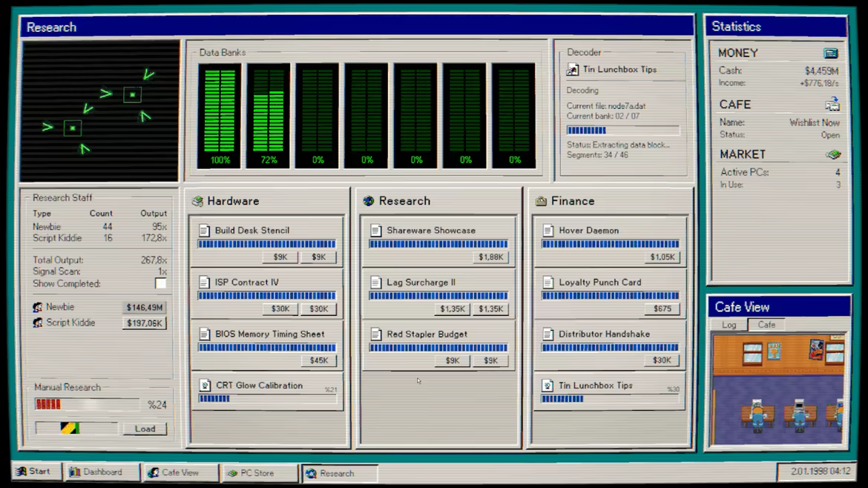868x488 pixels.
Task: Click the CRT Glow Calibration progress bar
Action: click(267, 398)
